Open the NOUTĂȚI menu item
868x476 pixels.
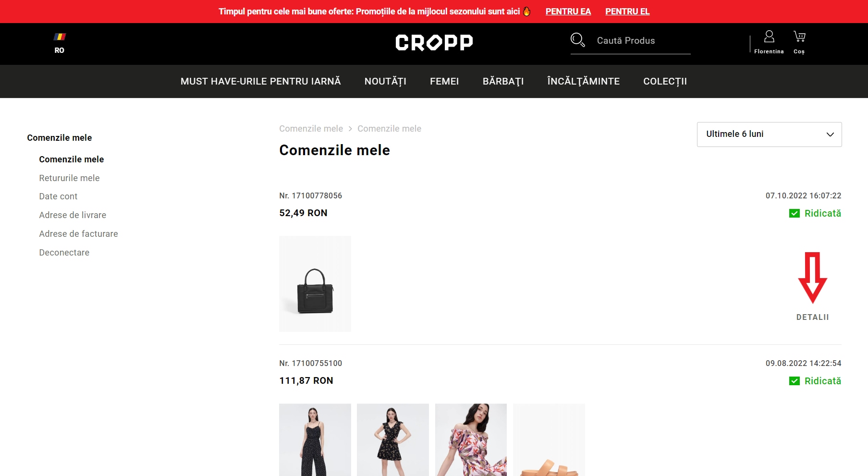point(385,82)
